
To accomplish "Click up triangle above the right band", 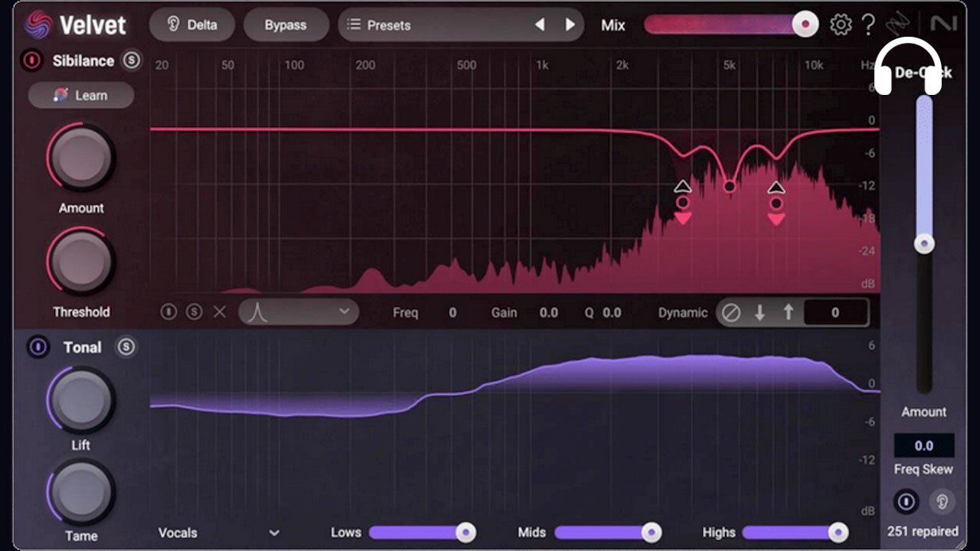I will [776, 187].
